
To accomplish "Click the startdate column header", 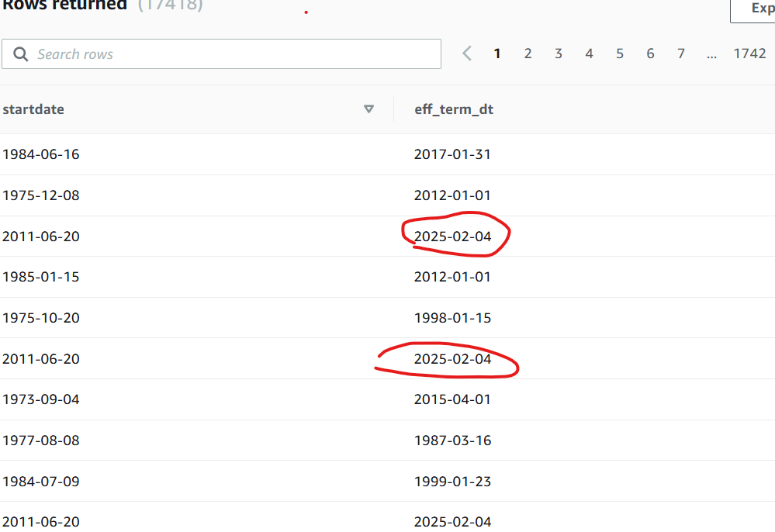I will click(x=33, y=109).
